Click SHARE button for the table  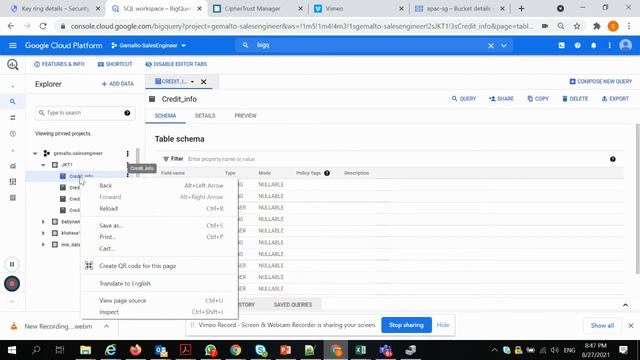coord(501,99)
